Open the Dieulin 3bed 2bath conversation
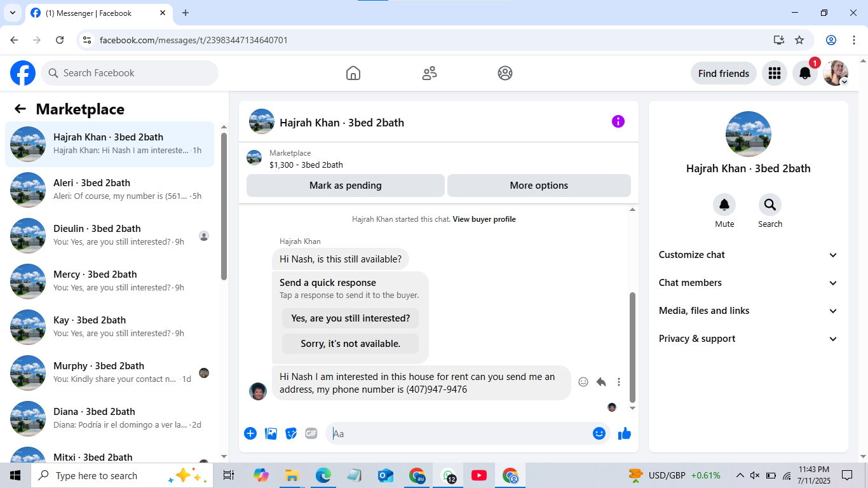 [110, 236]
